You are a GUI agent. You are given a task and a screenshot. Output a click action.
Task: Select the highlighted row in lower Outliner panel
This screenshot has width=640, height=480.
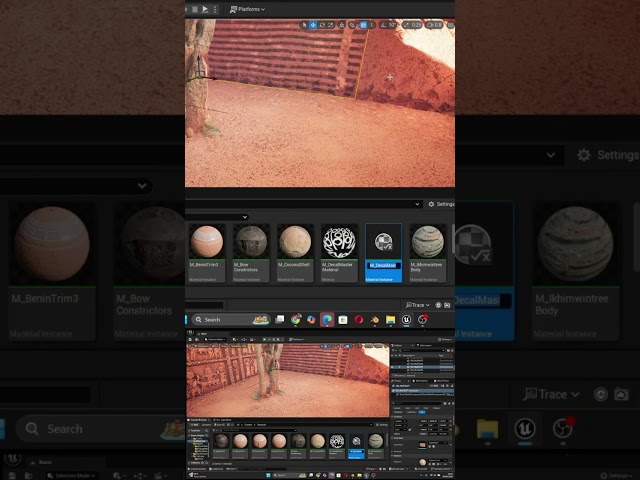tap(422, 367)
